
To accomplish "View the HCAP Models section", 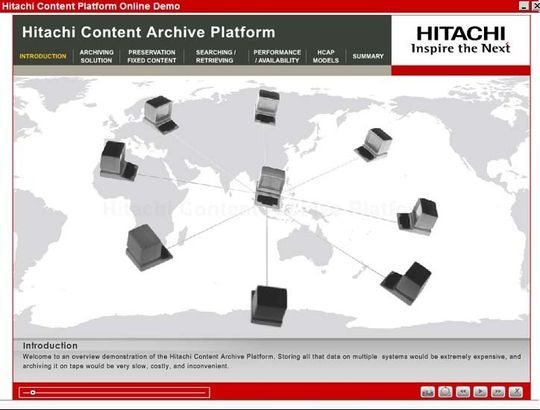I will (x=326, y=56).
